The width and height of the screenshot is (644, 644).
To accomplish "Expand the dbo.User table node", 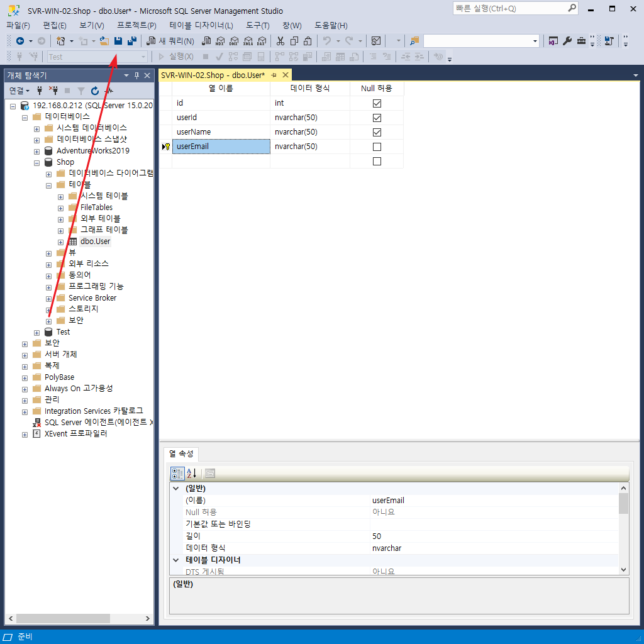I will coord(60,242).
